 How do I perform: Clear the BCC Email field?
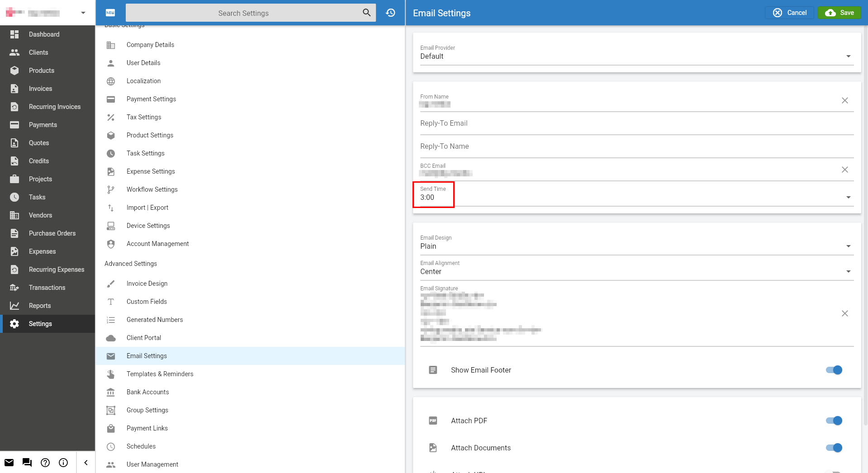844,170
